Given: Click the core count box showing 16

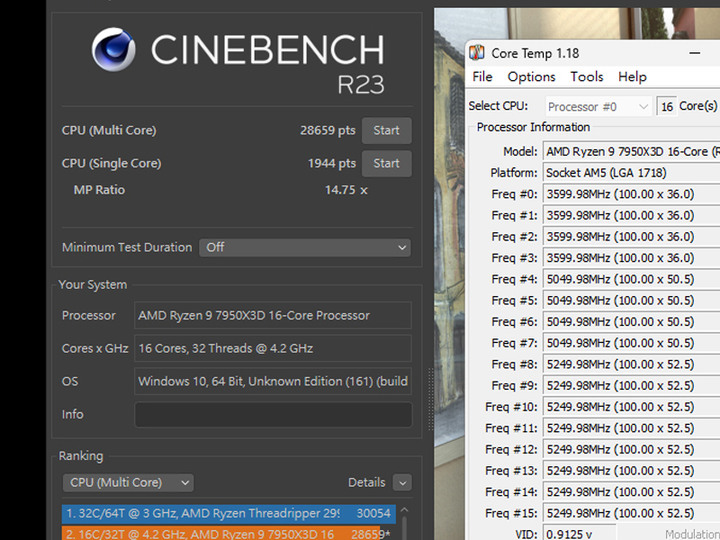Looking at the screenshot, I should pyautogui.click(x=667, y=107).
